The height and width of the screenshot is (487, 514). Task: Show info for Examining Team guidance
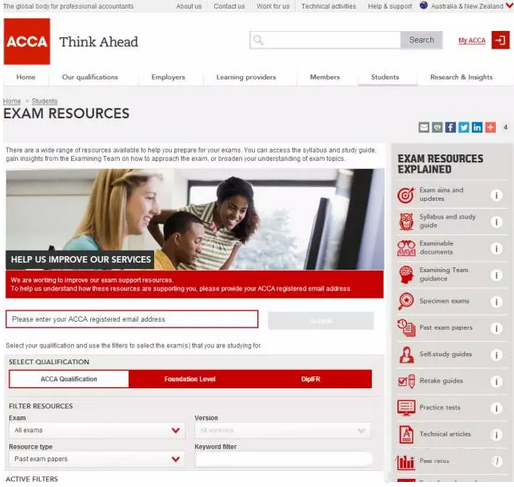click(x=496, y=275)
